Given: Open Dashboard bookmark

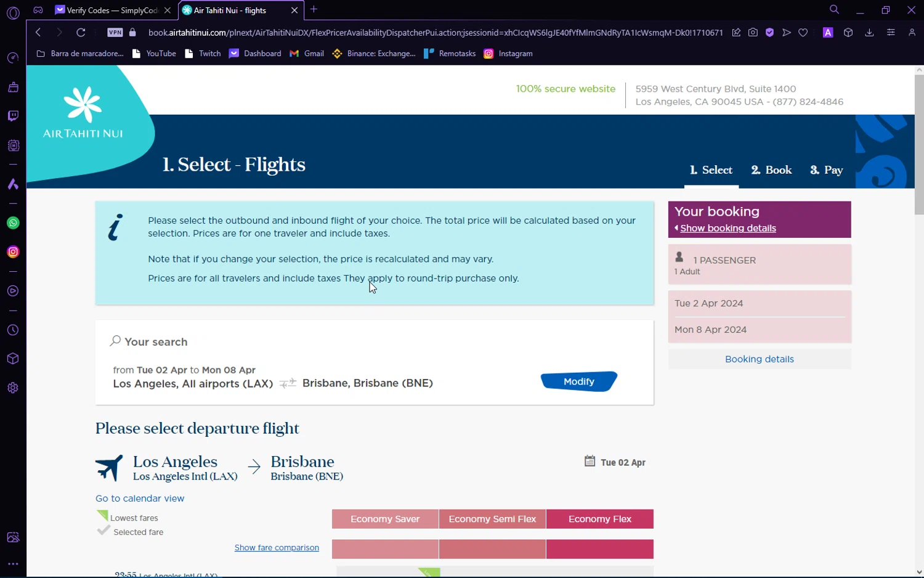Looking at the screenshot, I should tap(255, 54).
